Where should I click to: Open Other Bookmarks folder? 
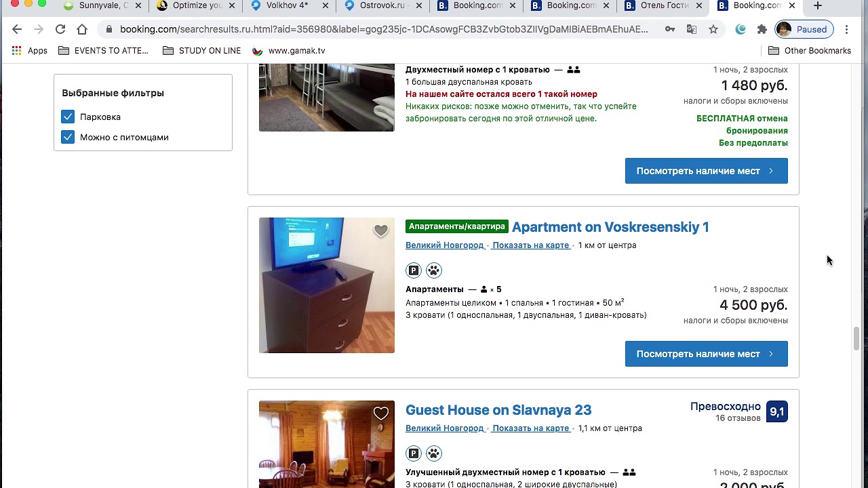tap(810, 51)
